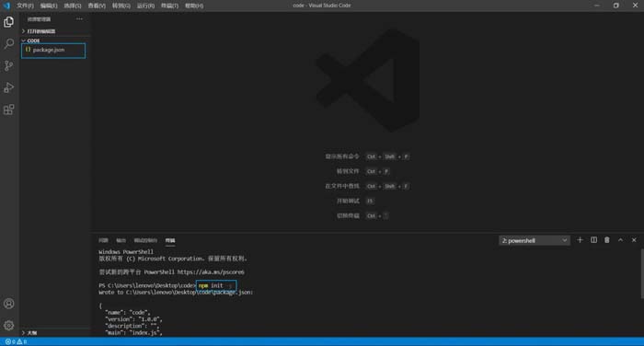Open the Explorer view in activity bar
Image resolution: width=644 pixels, height=346 pixels.
click(8, 22)
